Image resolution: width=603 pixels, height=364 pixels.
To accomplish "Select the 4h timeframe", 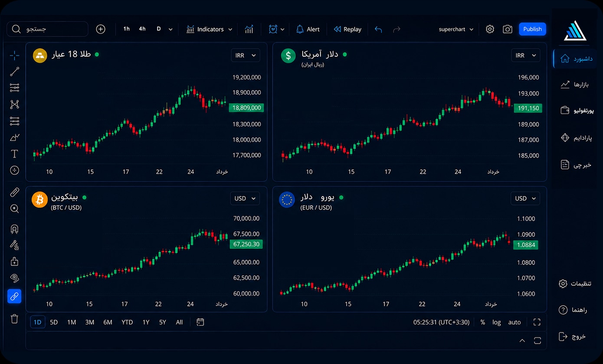I will point(142,29).
